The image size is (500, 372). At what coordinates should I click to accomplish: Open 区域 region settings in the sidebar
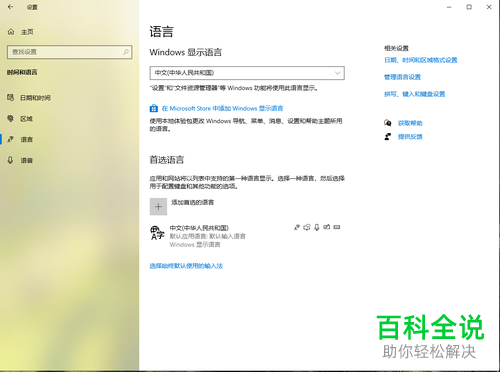pos(20,119)
